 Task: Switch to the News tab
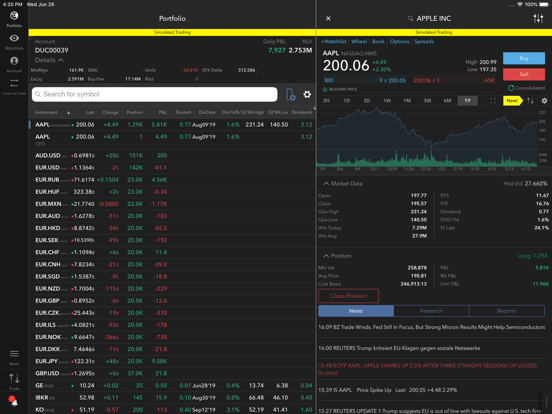356,311
